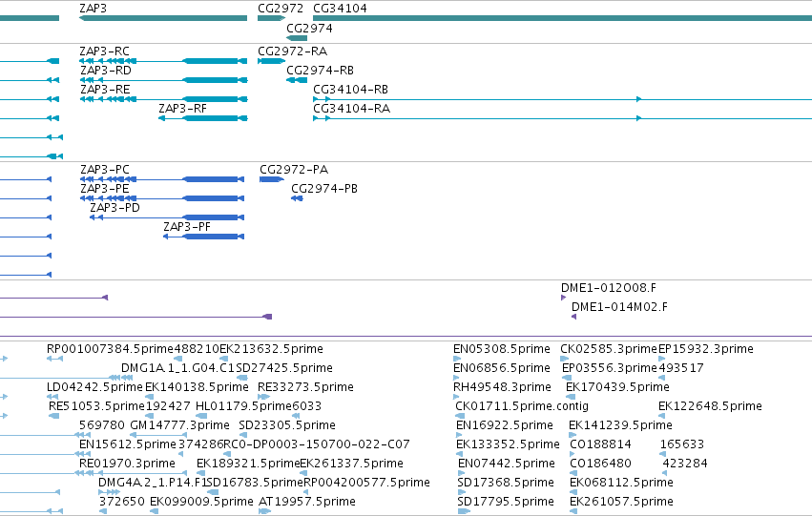Click EST EK133352.5prime

508,445
